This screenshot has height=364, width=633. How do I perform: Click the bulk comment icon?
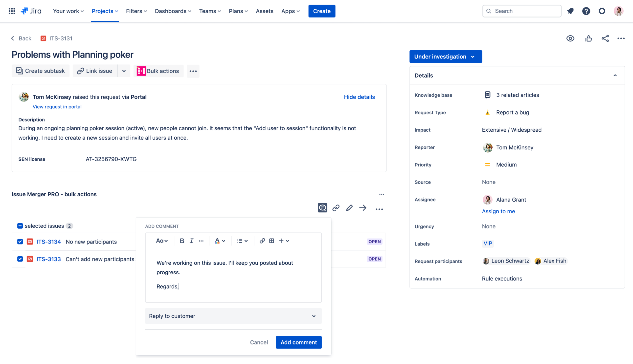point(322,208)
